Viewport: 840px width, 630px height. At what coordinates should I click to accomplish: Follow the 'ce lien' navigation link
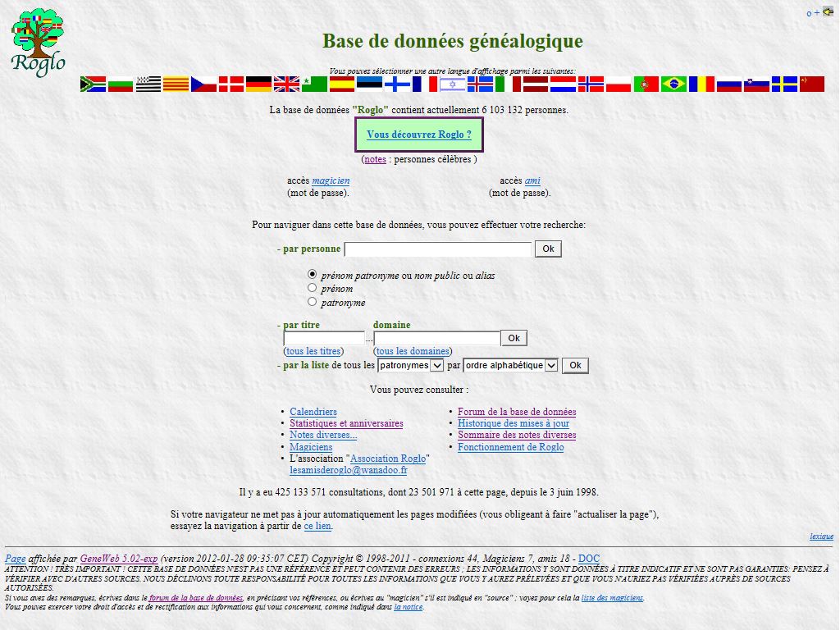[x=317, y=526]
